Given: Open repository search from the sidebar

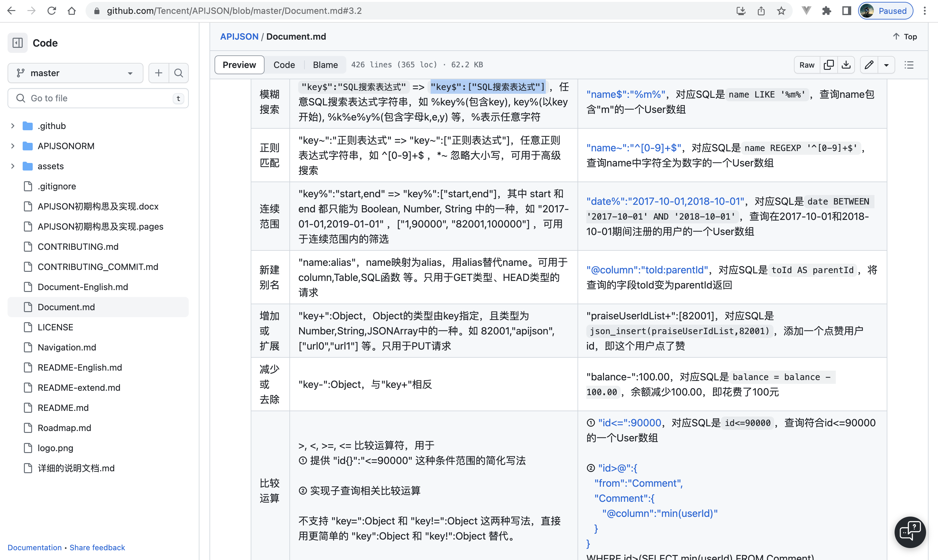Looking at the screenshot, I should pos(178,73).
